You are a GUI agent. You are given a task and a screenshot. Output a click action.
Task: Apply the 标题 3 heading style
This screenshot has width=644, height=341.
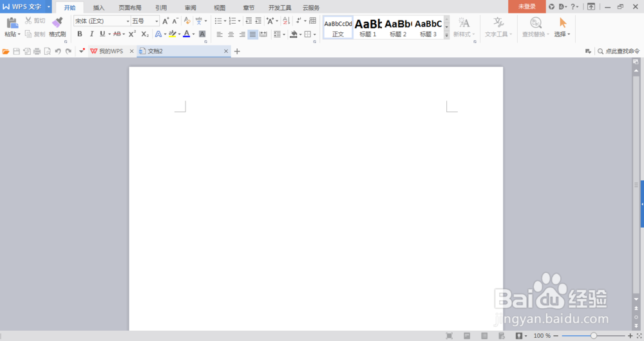click(428, 28)
